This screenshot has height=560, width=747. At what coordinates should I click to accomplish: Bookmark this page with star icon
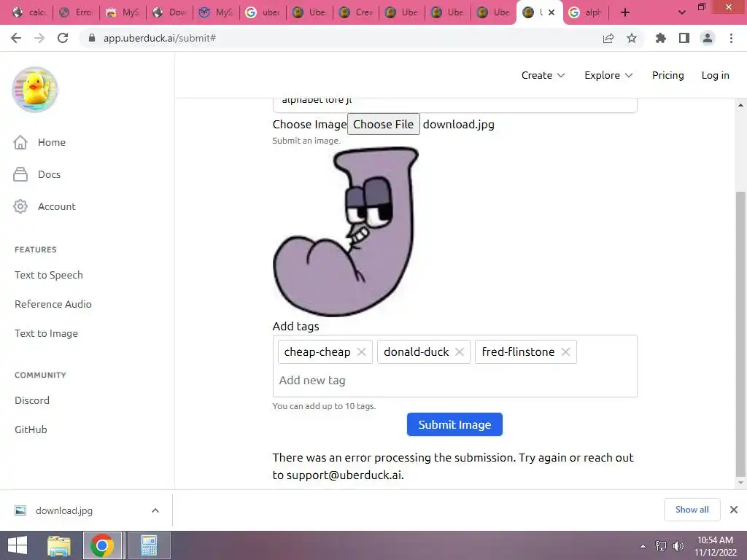(x=632, y=38)
